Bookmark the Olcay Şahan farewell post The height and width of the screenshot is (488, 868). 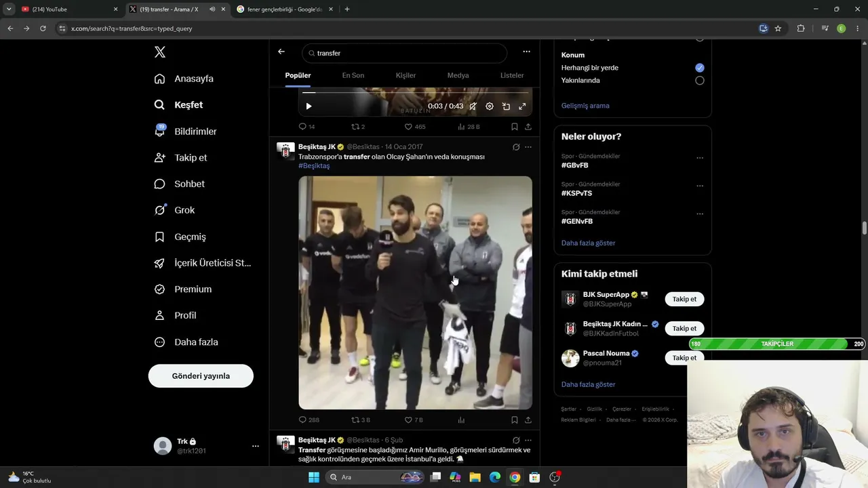click(x=515, y=420)
